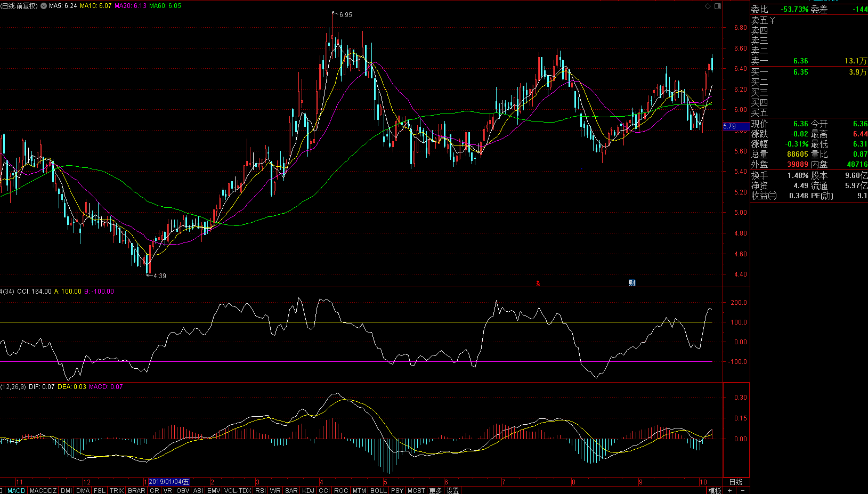
Task: Open the TRIX indicator tab
Action: tap(117, 490)
